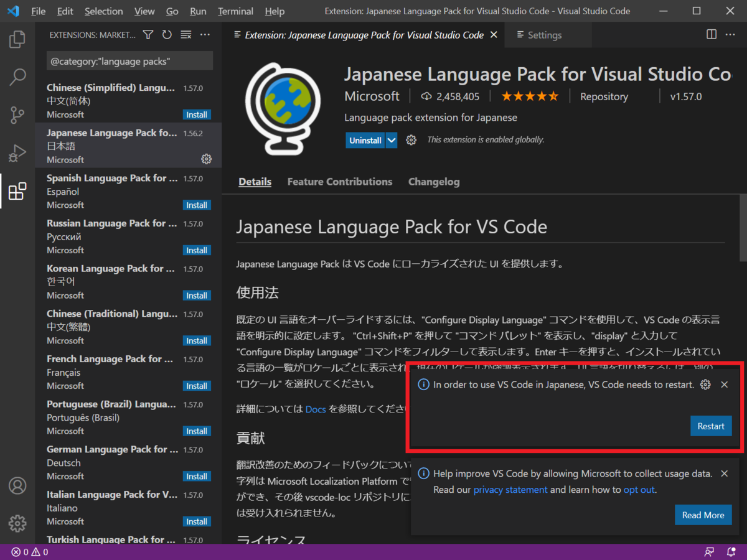Open the Selection menu
The image size is (747, 560).
[x=104, y=11]
